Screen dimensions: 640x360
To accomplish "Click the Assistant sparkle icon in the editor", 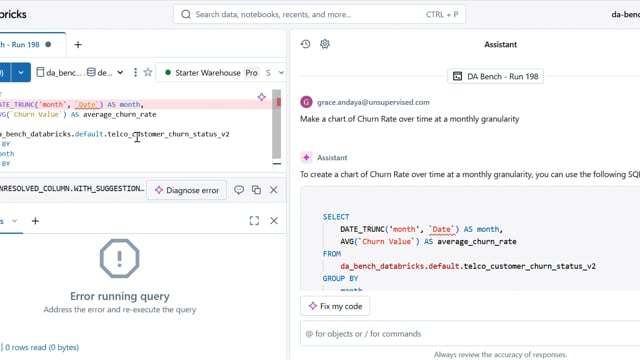I will [x=262, y=97].
